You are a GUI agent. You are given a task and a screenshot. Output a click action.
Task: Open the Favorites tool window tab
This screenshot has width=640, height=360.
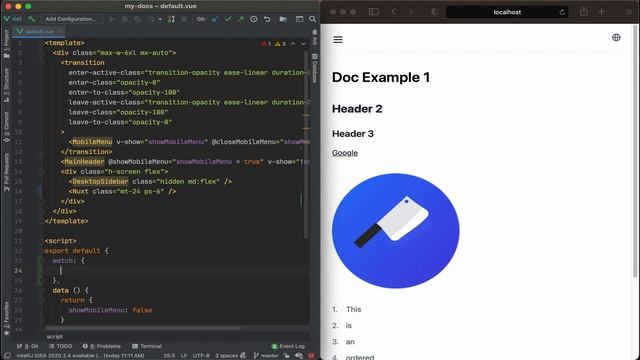click(x=6, y=318)
